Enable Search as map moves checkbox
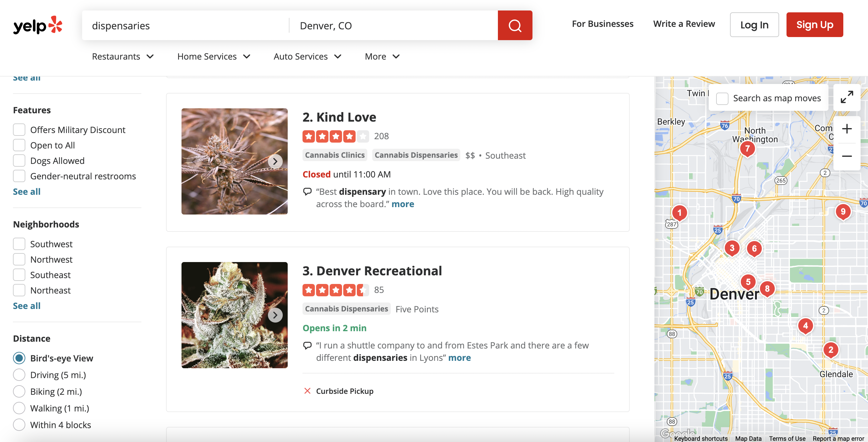The width and height of the screenshot is (868, 442). [x=722, y=98]
